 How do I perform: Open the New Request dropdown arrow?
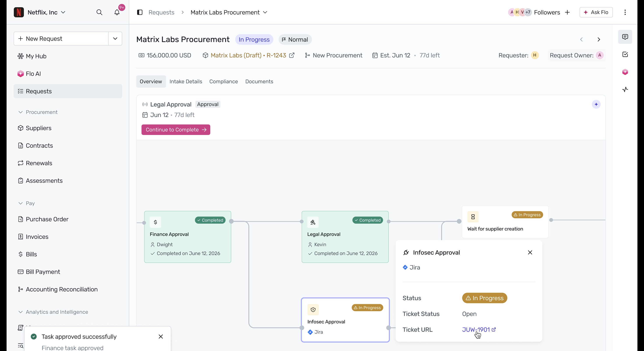click(x=115, y=39)
